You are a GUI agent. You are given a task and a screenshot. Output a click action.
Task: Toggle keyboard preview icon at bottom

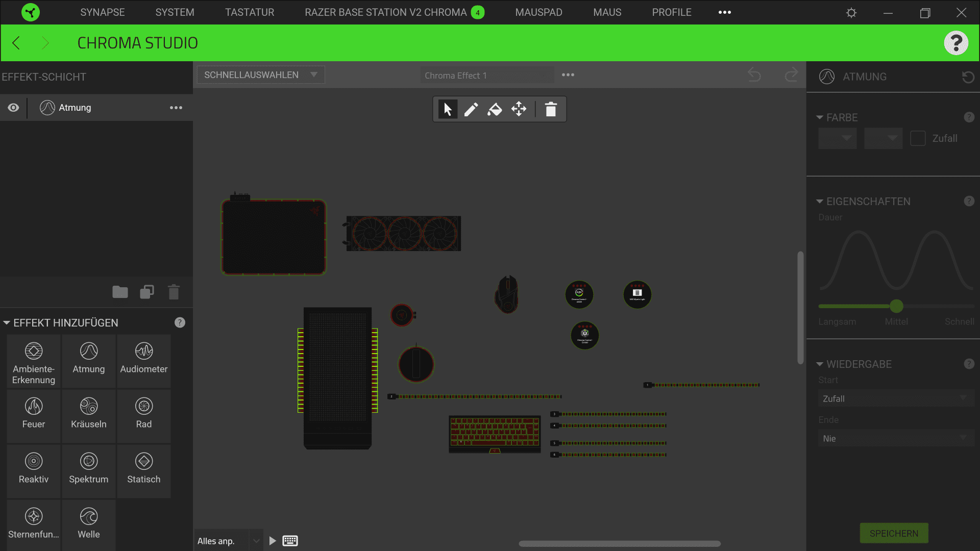290,541
